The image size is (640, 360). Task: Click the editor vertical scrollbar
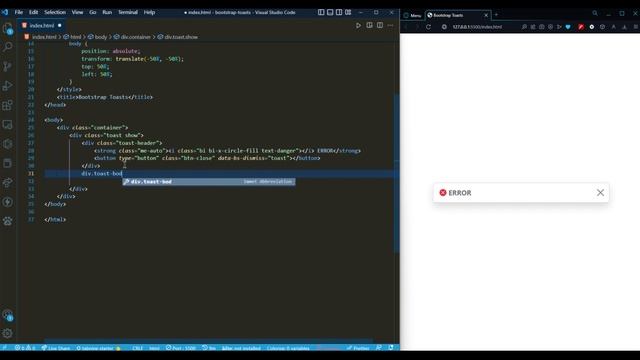[396, 173]
